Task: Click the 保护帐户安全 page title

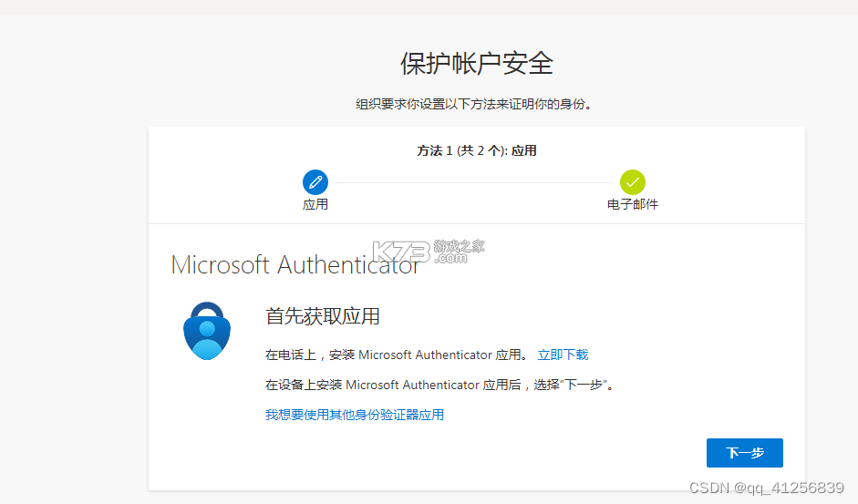Action: [x=477, y=64]
